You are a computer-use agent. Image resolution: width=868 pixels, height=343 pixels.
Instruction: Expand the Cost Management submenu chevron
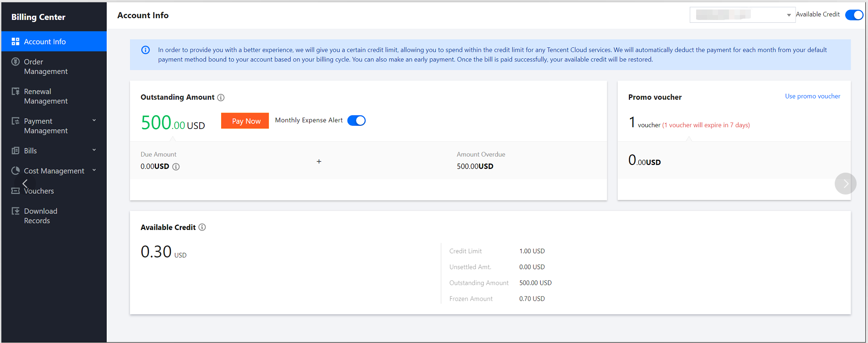[94, 170]
